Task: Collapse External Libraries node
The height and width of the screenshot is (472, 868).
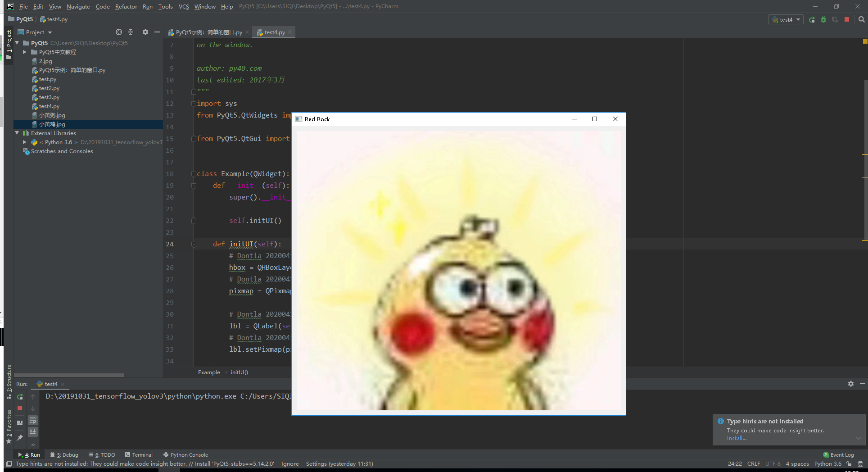Action: pos(17,133)
